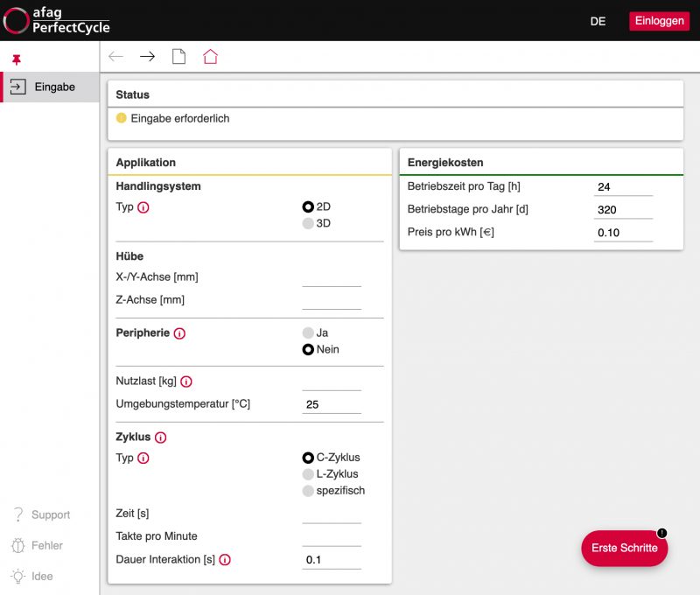700x595 pixels.
Task: Open Fehler in the sidebar
Action: [x=38, y=545]
